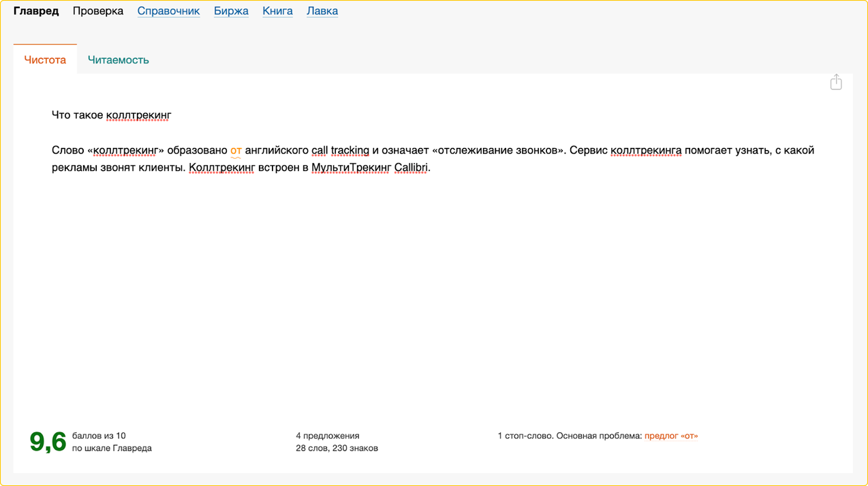Open the Проверка section
The width and height of the screenshot is (868, 486).
[x=98, y=11]
